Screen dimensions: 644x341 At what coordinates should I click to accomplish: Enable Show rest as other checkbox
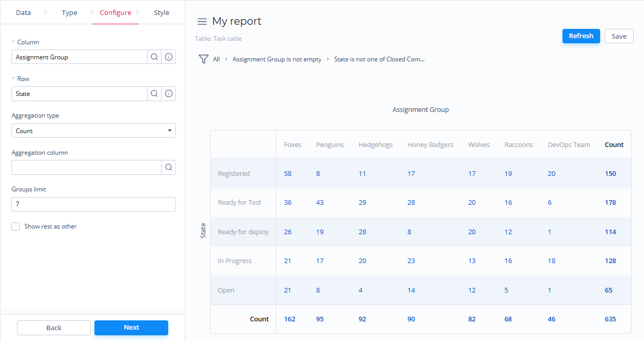pyautogui.click(x=16, y=226)
